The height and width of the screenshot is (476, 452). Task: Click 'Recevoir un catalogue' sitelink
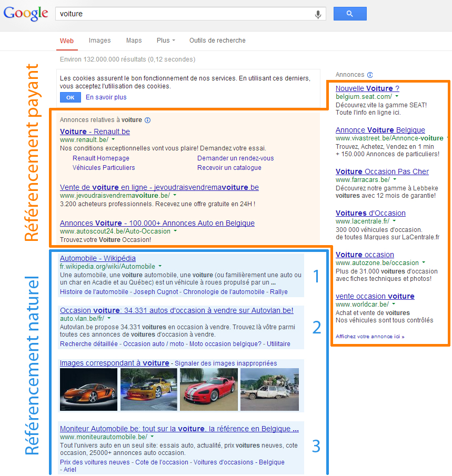click(x=229, y=168)
